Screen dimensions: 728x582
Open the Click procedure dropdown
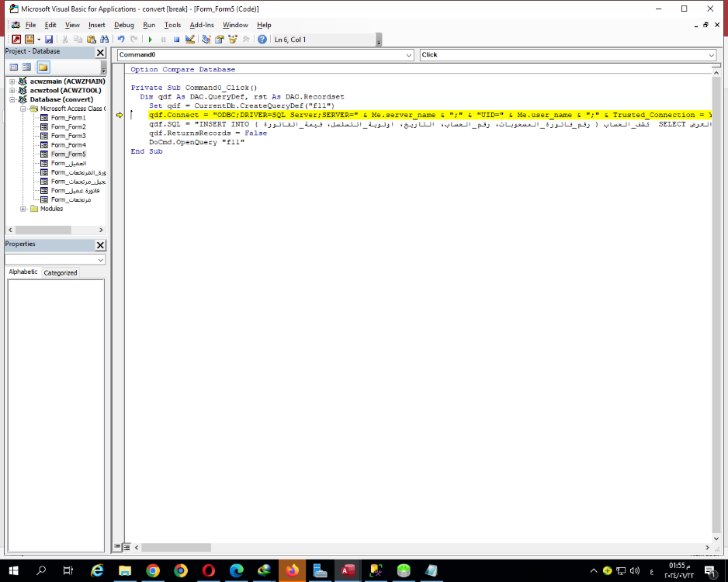click(711, 55)
